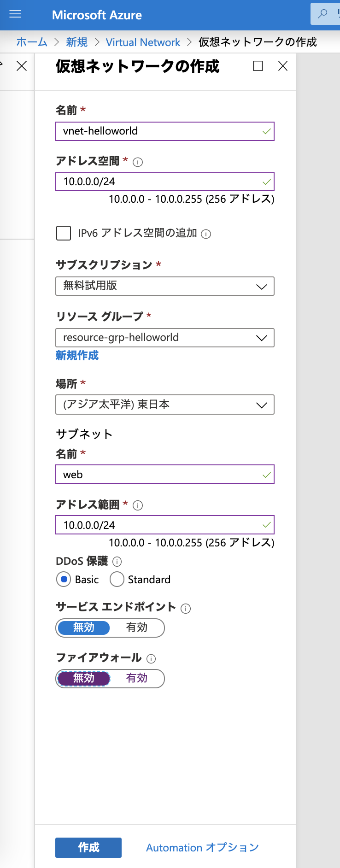Open the Azure hamburger menu
The height and width of the screenshot is (868, 340).
(15, 14)
